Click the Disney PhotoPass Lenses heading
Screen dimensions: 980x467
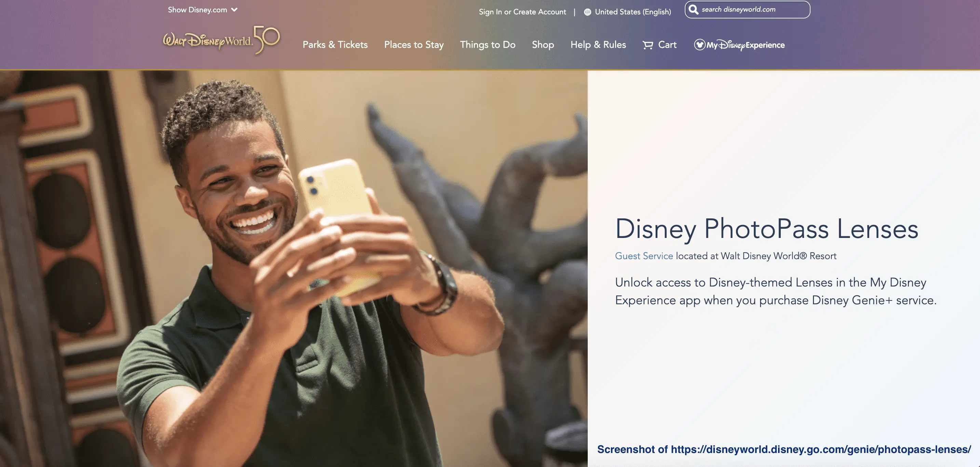click(x=766, y=229)
